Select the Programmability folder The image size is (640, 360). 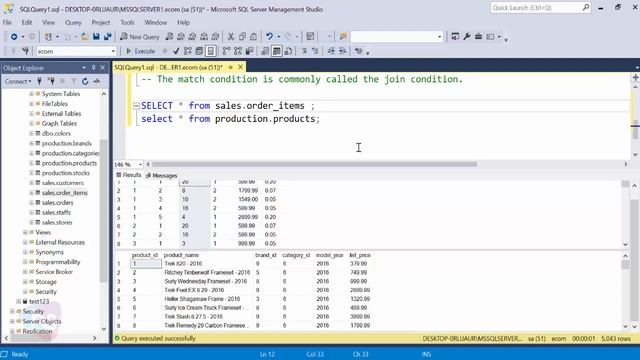58,262
